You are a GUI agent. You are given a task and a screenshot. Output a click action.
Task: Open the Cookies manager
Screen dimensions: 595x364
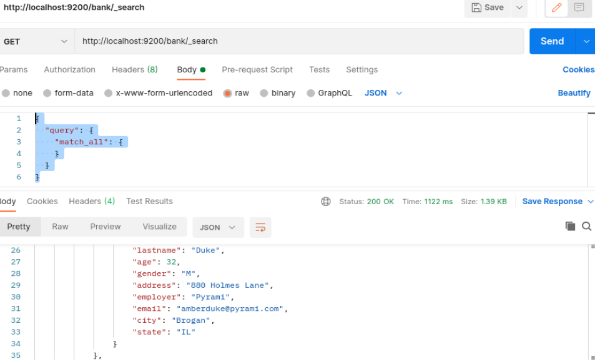tap(578, 69)
